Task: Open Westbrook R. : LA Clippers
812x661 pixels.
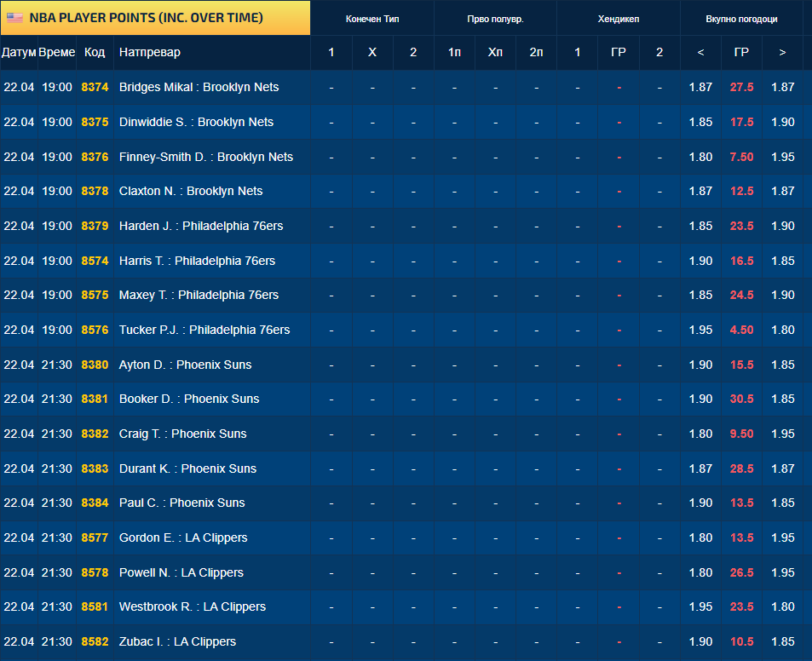Action: pyautogui.click(x=192, y=606)
